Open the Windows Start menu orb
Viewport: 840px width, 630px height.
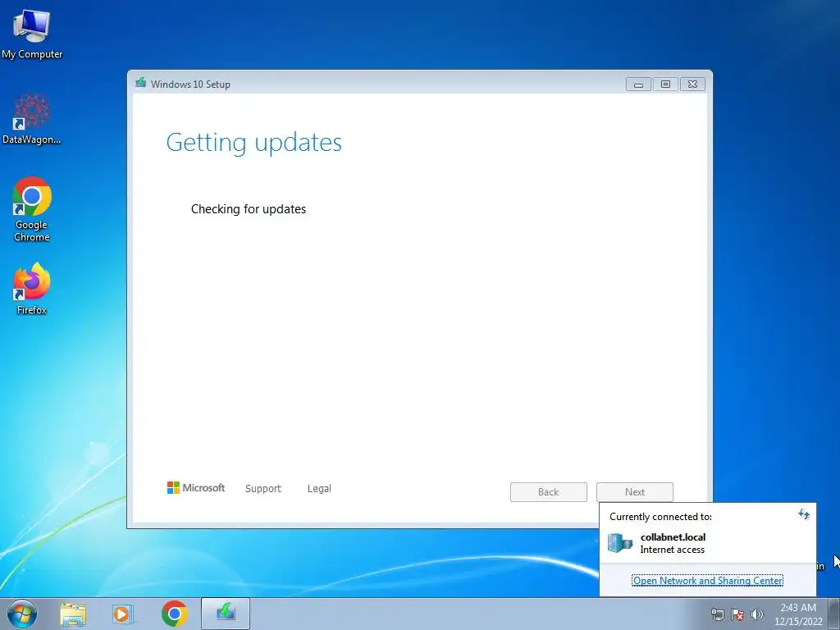coord(21,614)
